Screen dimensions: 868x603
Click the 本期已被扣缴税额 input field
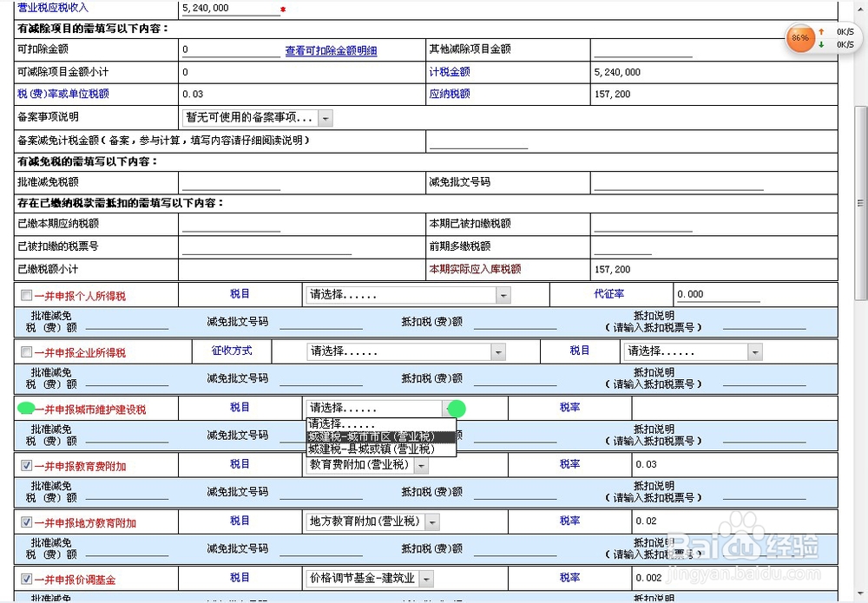pyautogui.click(x=642, y=225)
